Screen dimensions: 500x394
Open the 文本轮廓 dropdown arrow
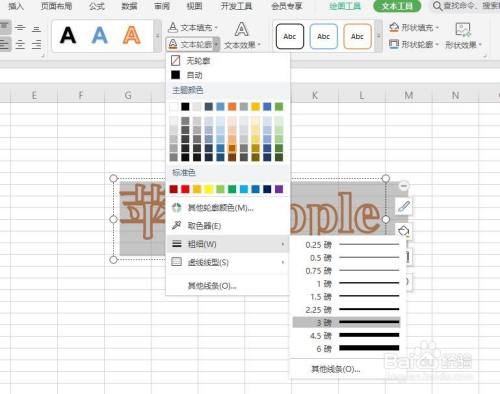pyautogui.click(x=216, y=44)
